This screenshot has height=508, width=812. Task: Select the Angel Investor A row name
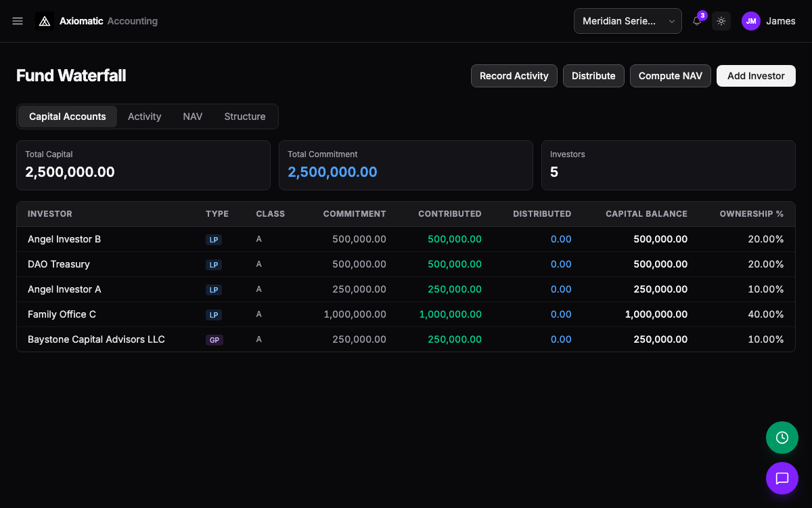pos(64,289)
